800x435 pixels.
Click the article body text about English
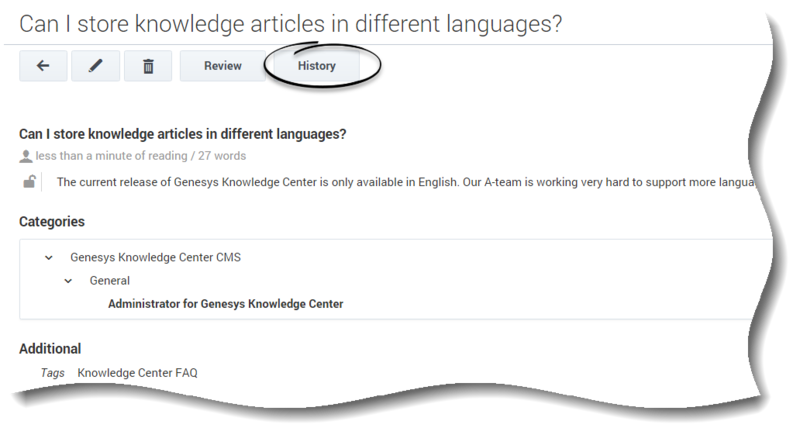coord(406,182)
